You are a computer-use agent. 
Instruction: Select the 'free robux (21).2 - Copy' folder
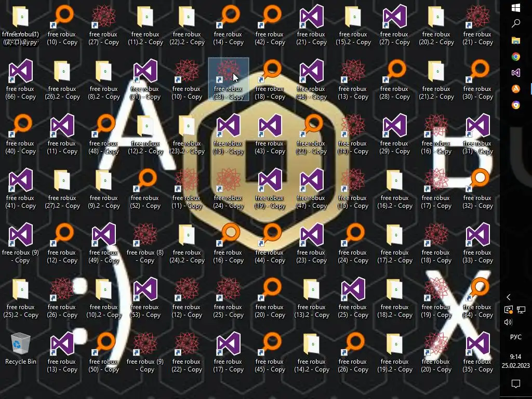(x=436, y=79)
